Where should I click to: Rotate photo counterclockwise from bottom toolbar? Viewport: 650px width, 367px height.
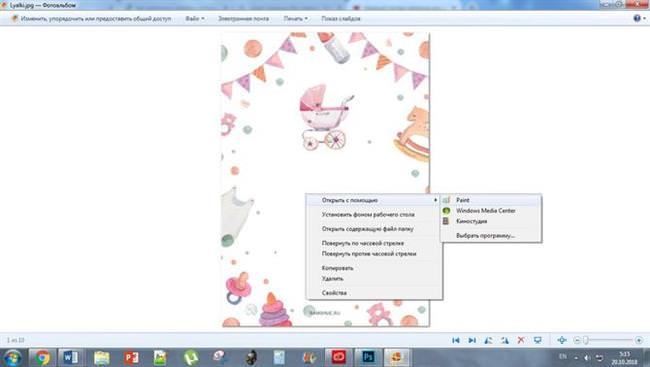(488, 340)
